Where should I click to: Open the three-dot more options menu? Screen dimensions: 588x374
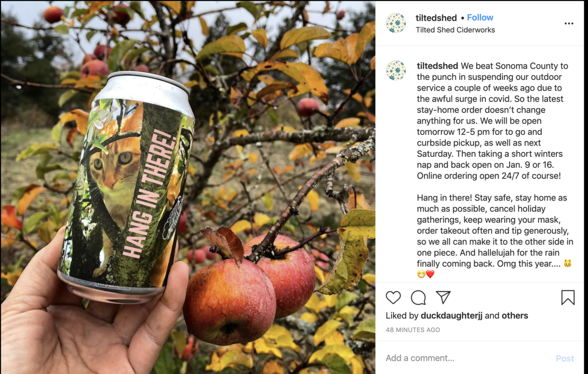[x=569, y=24]
